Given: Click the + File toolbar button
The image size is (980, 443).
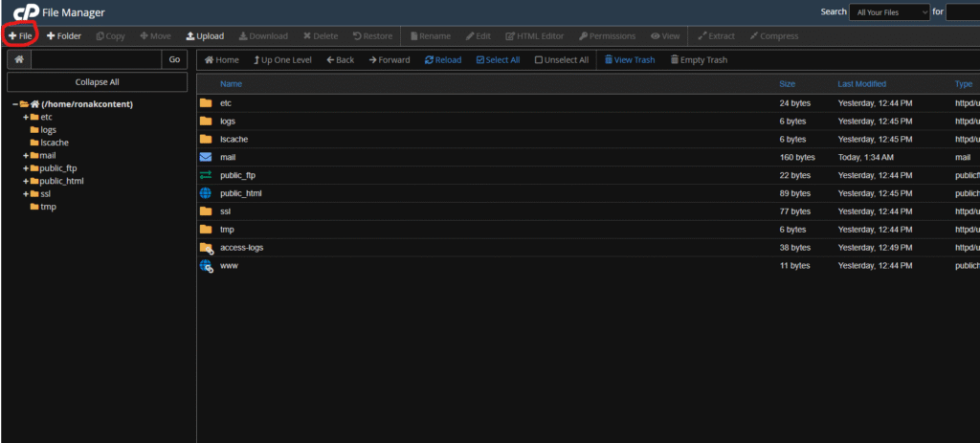Looking at the screenshot, I should click(x=20, y=36).
